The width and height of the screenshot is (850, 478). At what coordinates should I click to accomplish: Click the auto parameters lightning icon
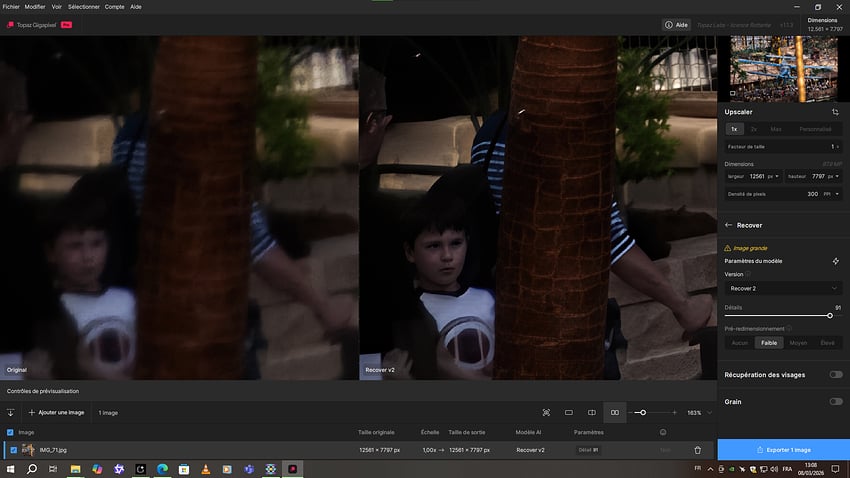835,261
